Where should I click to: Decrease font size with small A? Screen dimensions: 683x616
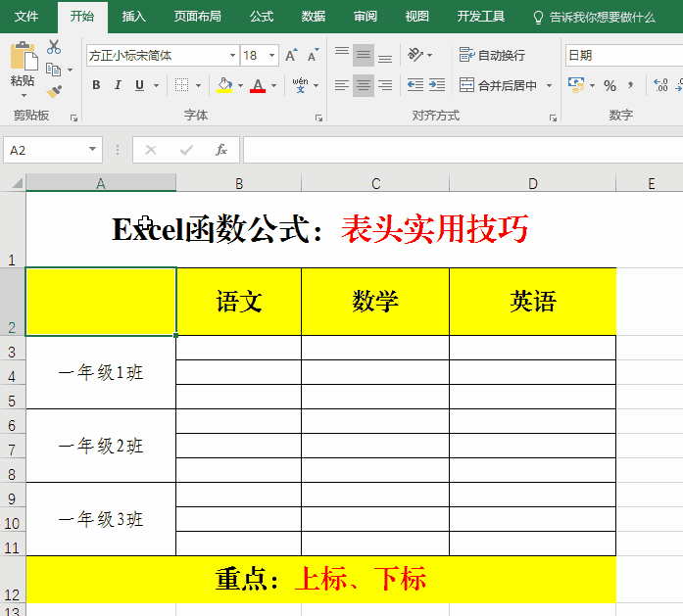314,55
